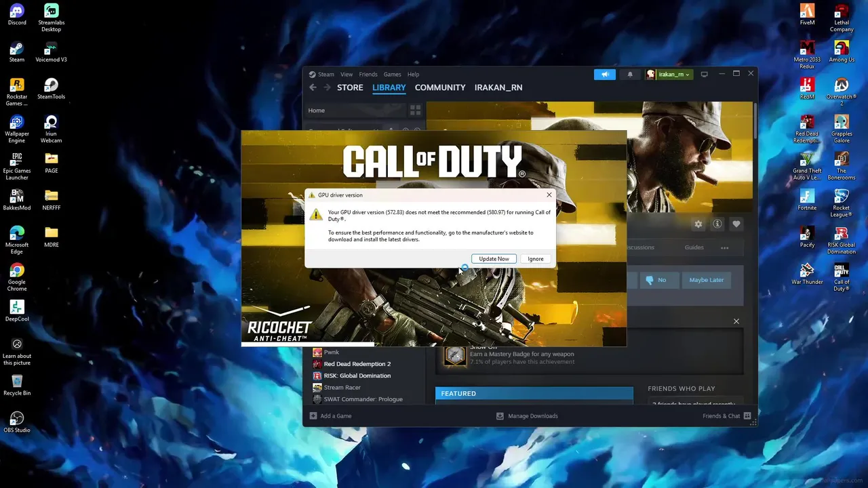Select FiveM desktop icon
The width and height of the screenshot is (868, 488).
[807, 15]
